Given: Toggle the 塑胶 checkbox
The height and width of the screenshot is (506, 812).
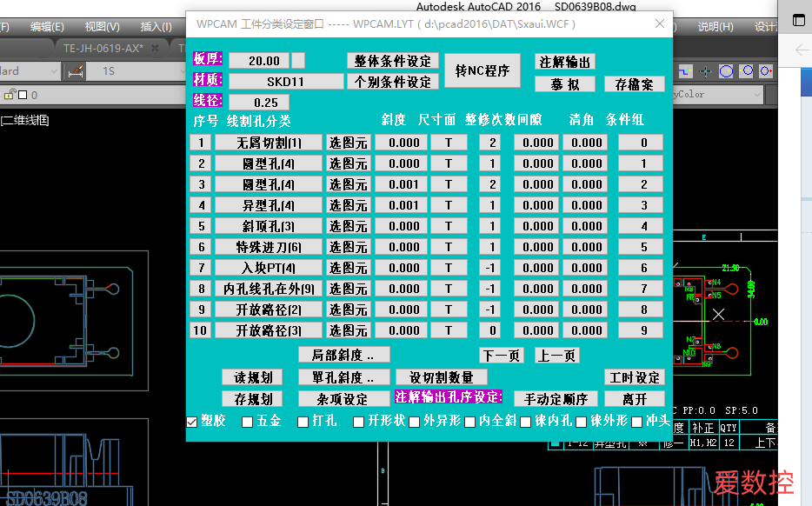Looking at the screenshot, I should coord(191,422).
